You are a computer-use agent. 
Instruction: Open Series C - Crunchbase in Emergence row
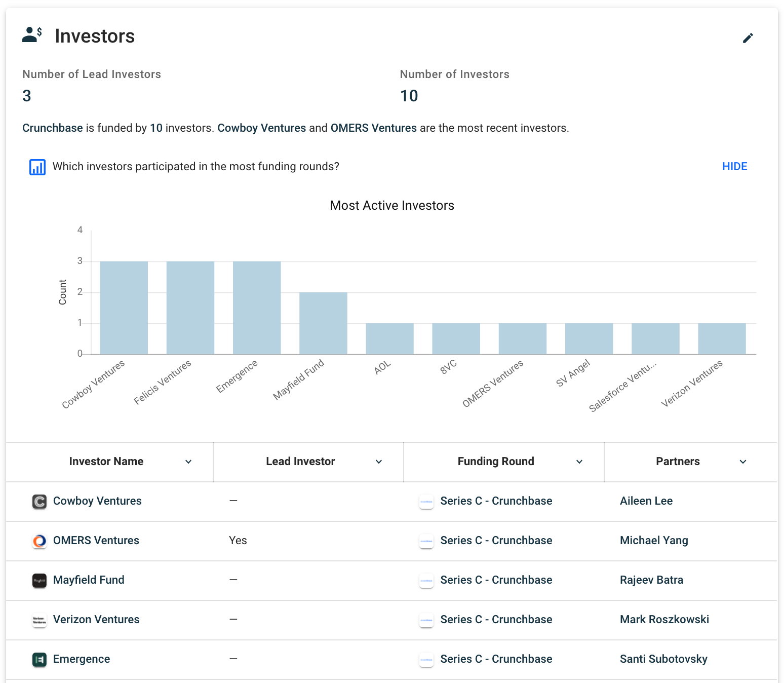click(496, 659)
